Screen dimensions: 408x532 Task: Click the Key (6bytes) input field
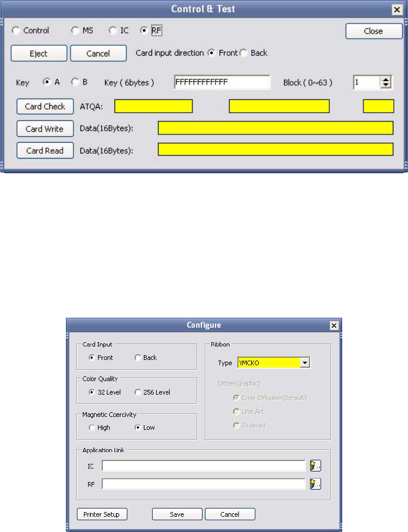pos(222,82)
